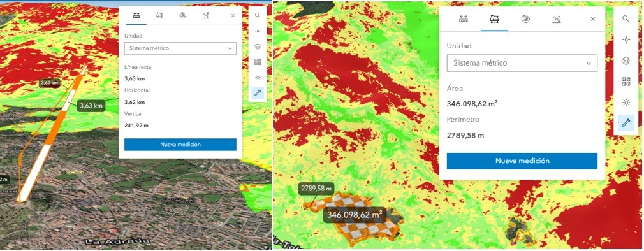The image size is (644, 251).
Task: Open search tool in left map toolbar
Action: click(x=258, y=15)
